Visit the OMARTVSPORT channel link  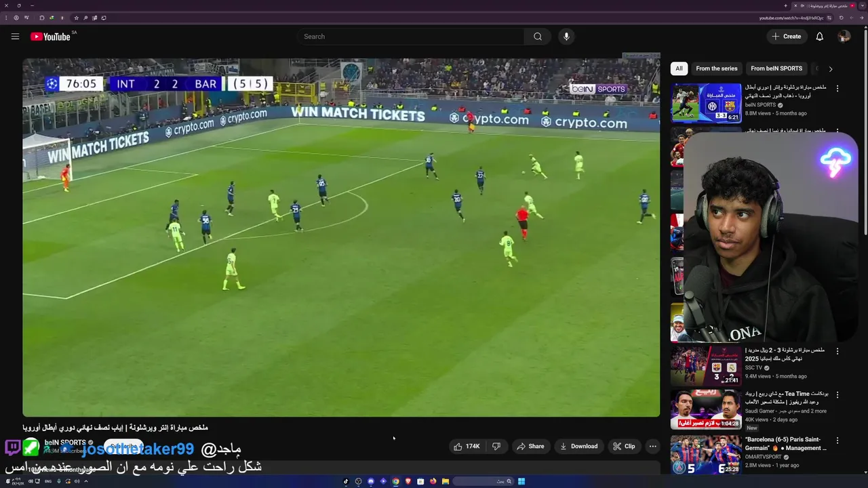pyautogui.click(x=768, y=457)
